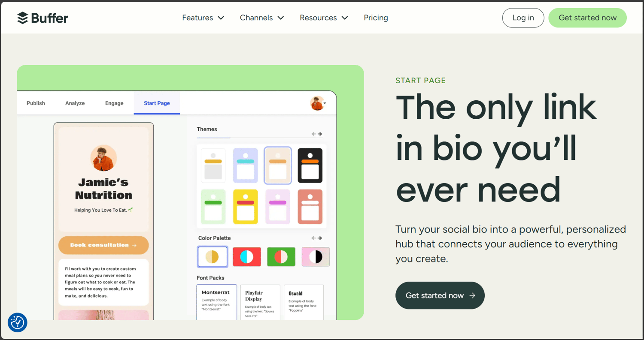Choose the Oswald font pack
Viewport: 644px width, 340px height.
click(x=304, y=302)
